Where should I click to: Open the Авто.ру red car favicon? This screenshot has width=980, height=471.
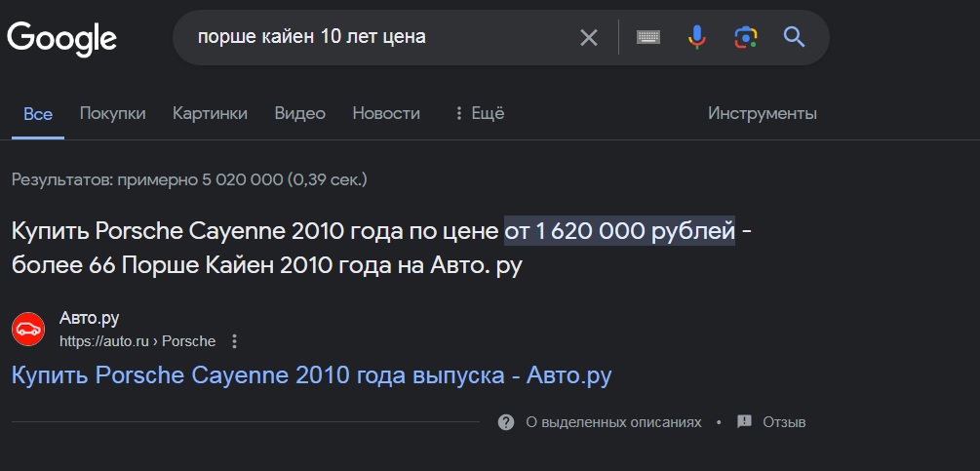(x=28, y=330)
